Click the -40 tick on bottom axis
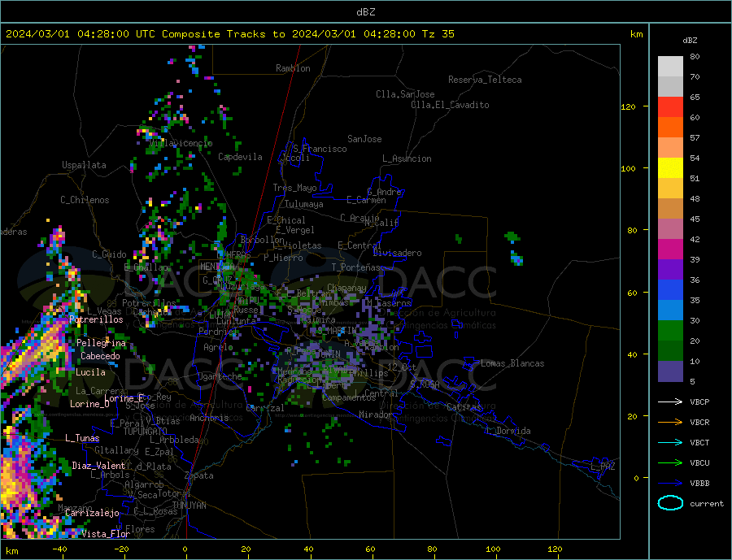This screenshot has height=560, width=732. [x=59, y=549]
